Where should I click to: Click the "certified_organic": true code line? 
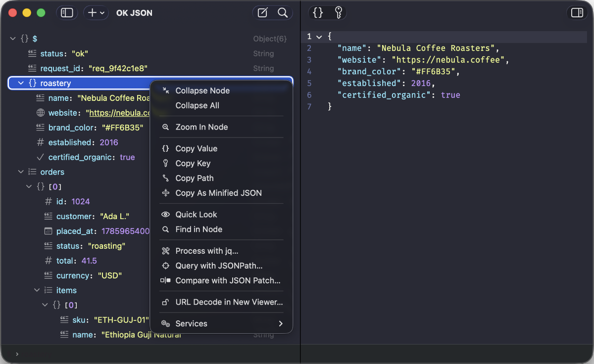(x=399, y=95)
